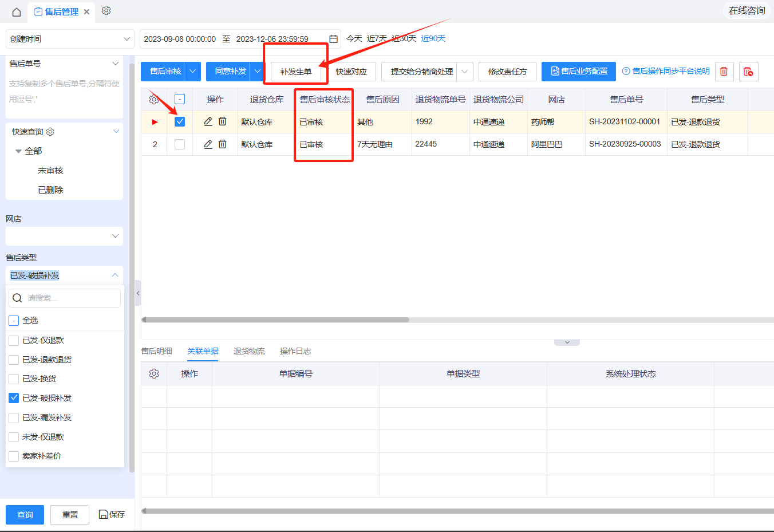774x532 pixels.
Task: Open 在线咨询 online consultation
Action: (747, 11)
